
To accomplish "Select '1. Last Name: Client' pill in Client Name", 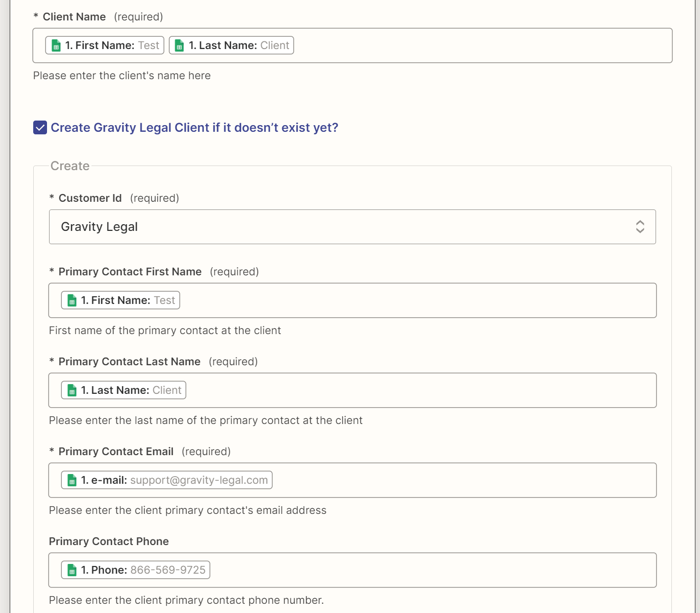I will pyautogui.click(x=231, y=45).
